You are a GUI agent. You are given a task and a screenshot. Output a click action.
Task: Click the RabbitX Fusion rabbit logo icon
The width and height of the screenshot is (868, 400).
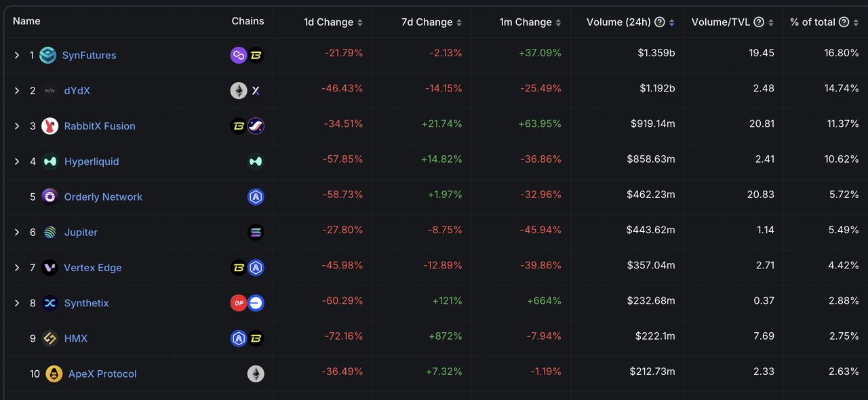pos(50,126)
